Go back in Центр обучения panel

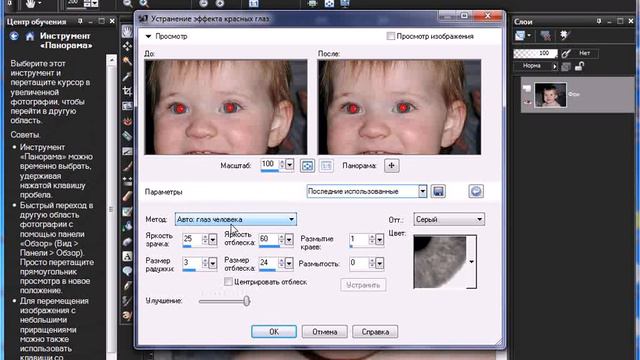tap(14, 36)
